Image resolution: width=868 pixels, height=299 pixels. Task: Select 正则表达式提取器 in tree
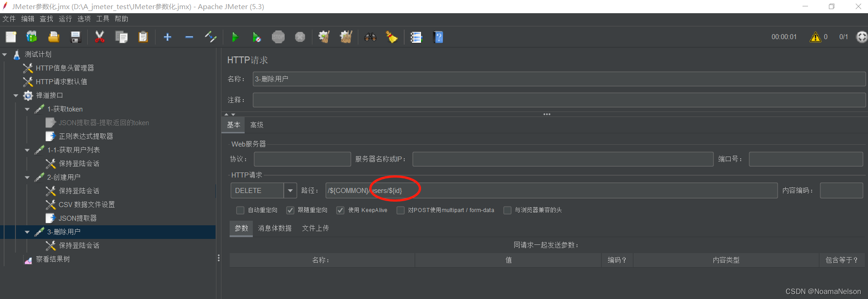(x=86, y=137)
